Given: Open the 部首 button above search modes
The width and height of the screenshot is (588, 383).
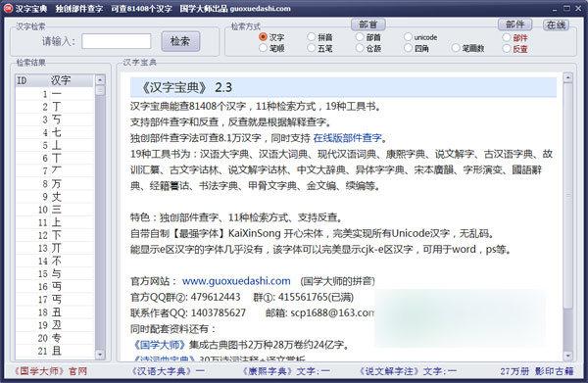Looking at the screenshot, I should (x=367, y=24).
